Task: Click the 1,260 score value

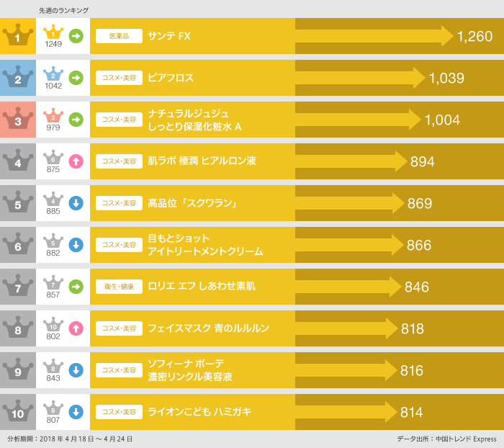Action: click(474, 36)
